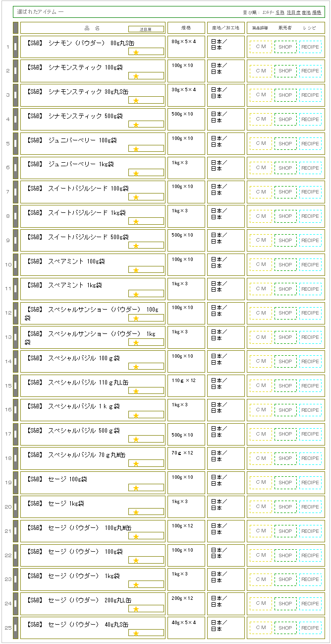
Task: Open RECIPE for スペアミント 100g袋
Action: (x=310, y=265)
